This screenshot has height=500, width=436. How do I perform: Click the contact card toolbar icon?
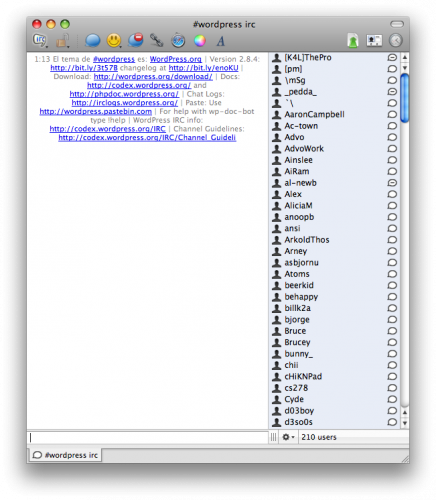[x=374, y=40]
